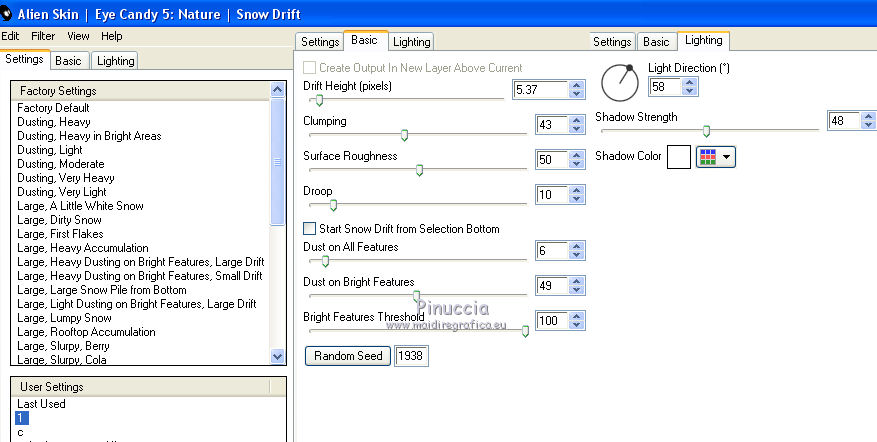Screen dimensions: 877x442
Task: Switch to the left Settings tab
Action: click(x=25, y=59)
